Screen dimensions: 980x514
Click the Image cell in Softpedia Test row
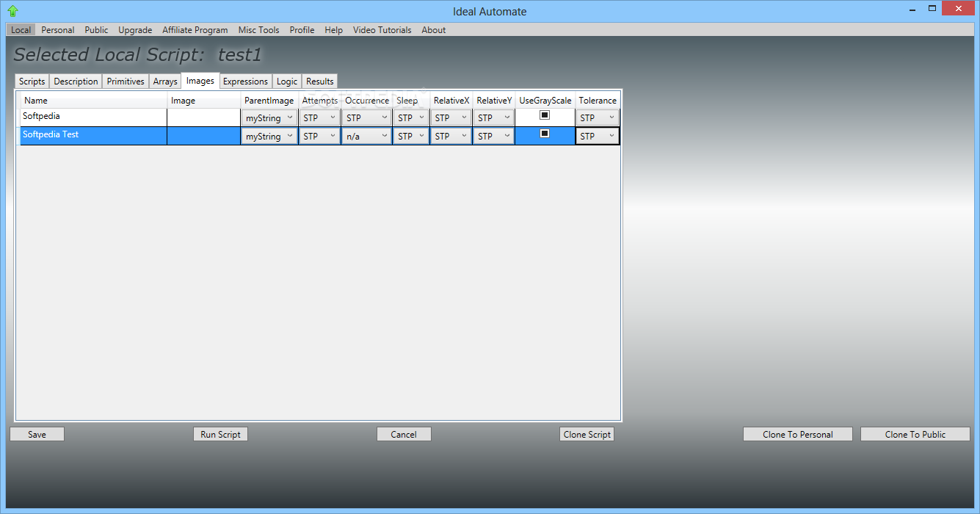[203, 136]
